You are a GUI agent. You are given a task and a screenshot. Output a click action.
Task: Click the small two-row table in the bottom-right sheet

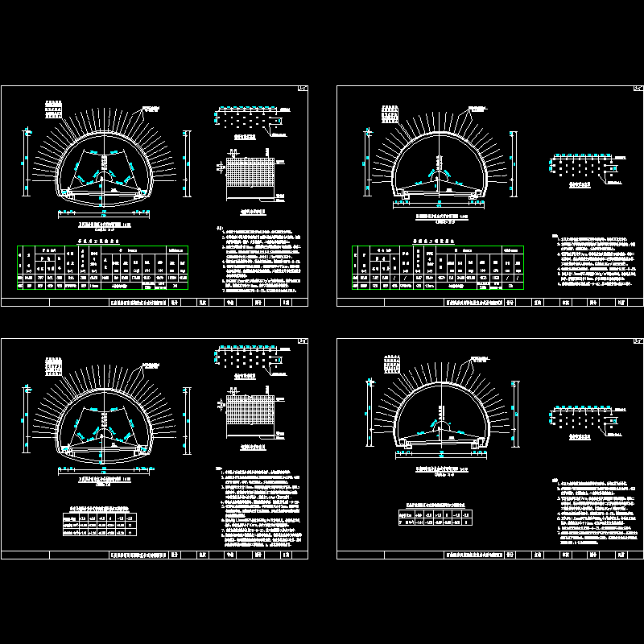coord(436,518)
